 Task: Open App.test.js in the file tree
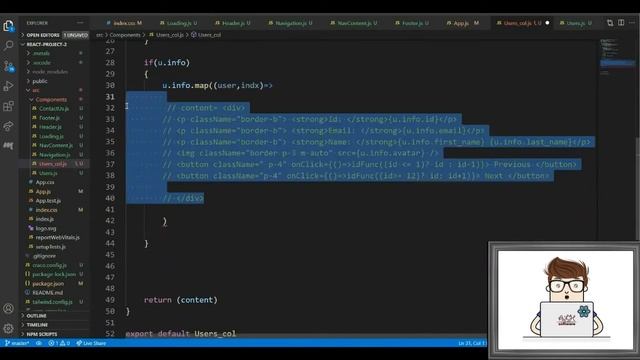click(x=48, y=201)
